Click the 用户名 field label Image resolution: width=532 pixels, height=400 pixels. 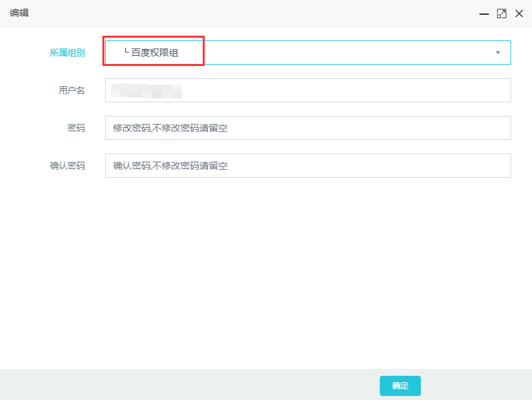71,90
